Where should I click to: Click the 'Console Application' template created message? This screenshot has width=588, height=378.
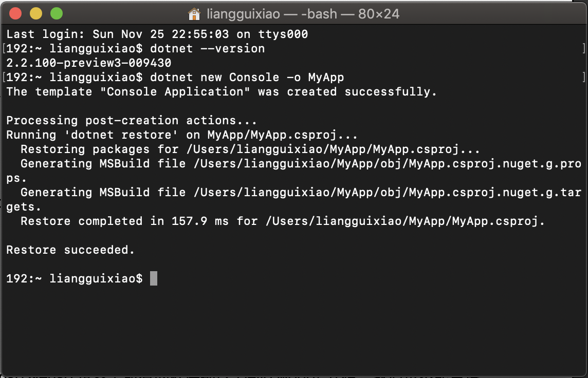222,92
